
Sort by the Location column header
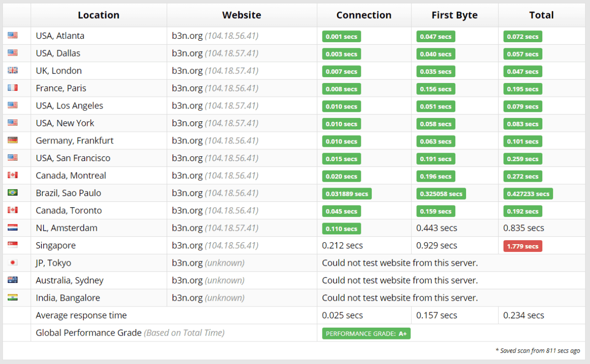coord(98,15)
